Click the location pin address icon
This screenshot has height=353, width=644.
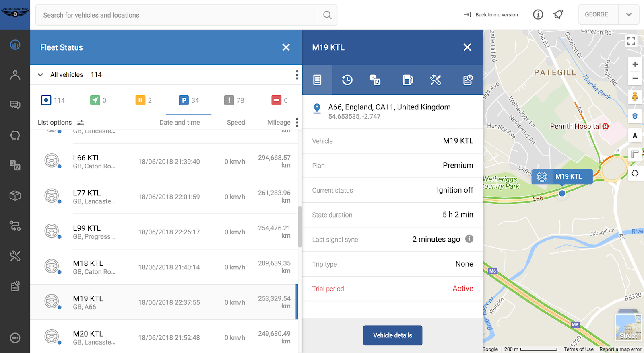317,108
